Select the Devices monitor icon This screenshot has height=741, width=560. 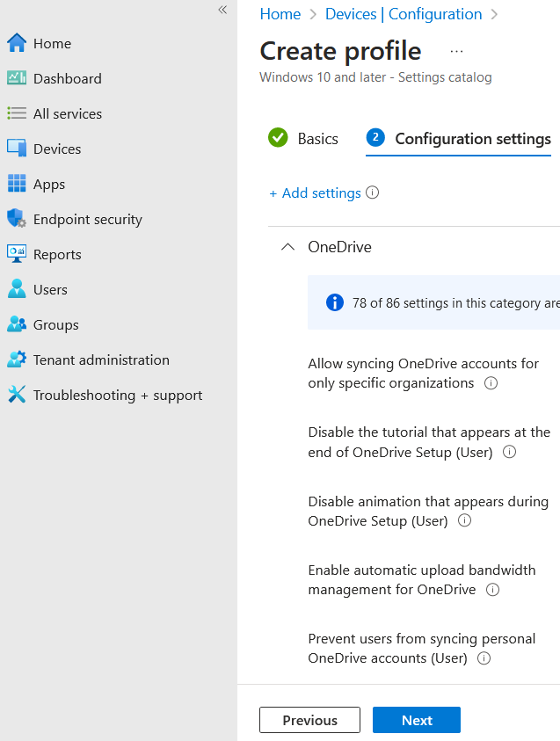[17, 149]
